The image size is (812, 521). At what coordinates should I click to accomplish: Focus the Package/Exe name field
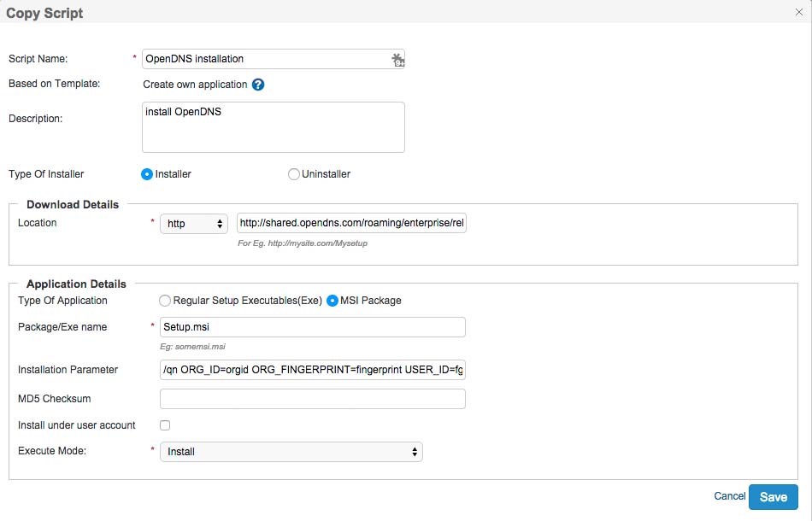[312, 327]
